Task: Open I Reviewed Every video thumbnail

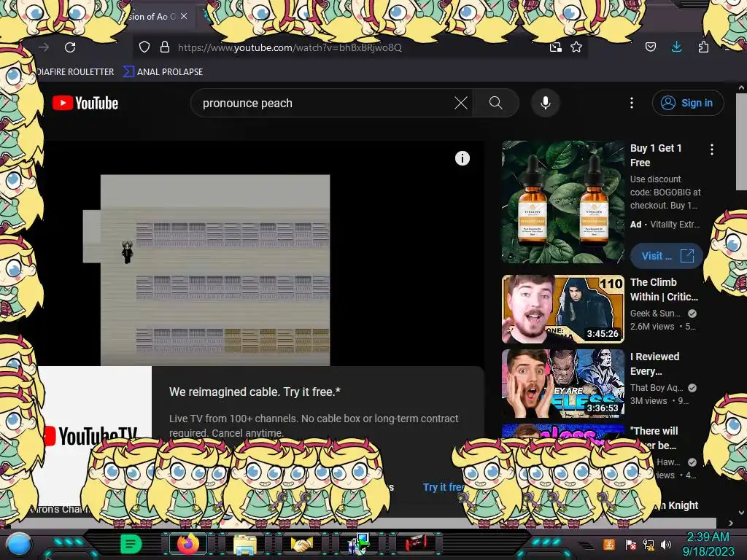Action: (x=563, y=384)
